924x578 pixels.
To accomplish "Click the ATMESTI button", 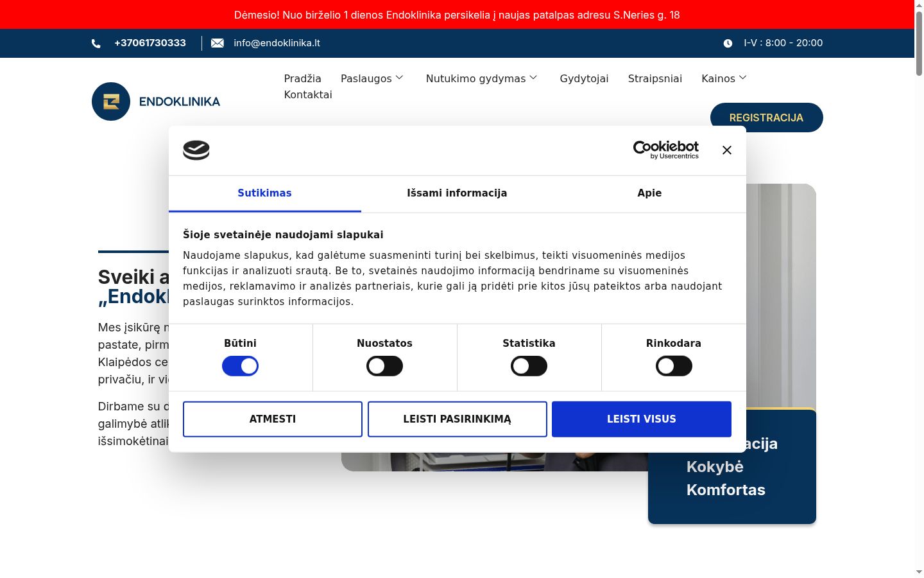I will click(x=273, y=419).
